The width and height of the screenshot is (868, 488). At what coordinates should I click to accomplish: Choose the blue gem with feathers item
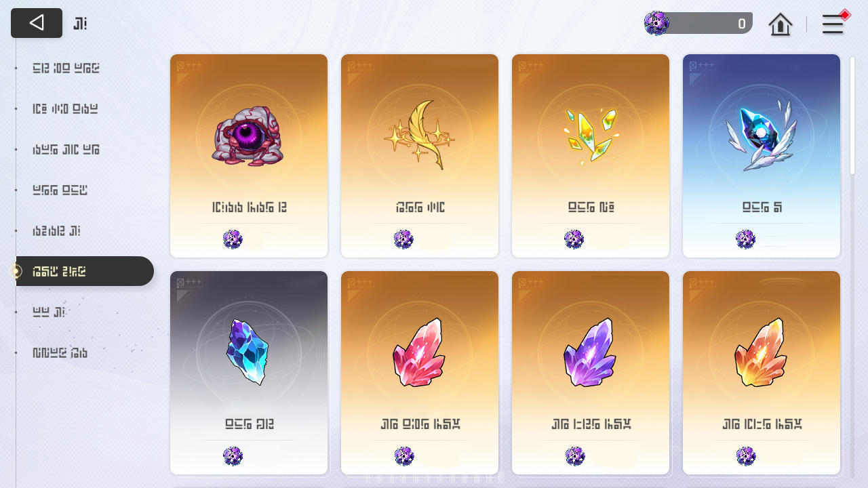point(762,156)
